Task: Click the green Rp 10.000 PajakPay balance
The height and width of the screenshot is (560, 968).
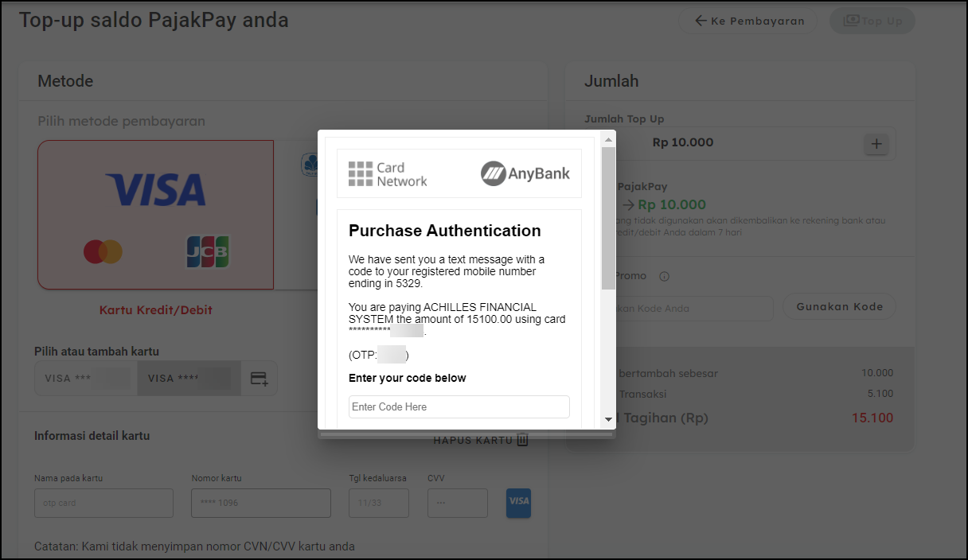Action: pos(672,204)
